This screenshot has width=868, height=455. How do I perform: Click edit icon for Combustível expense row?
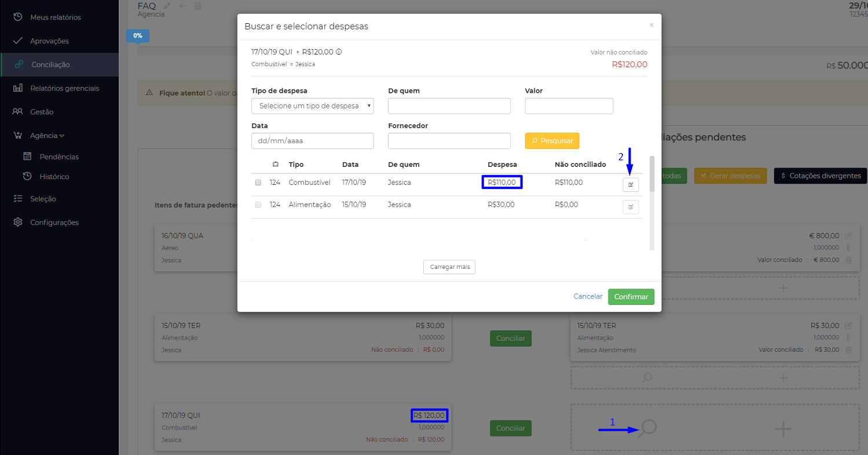(x=631, y=185)
